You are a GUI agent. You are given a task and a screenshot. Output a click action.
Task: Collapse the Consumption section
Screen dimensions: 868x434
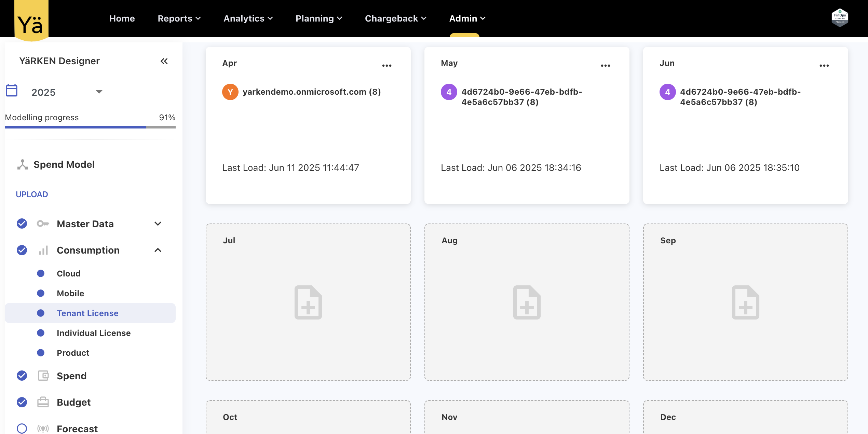coord(158,250)
